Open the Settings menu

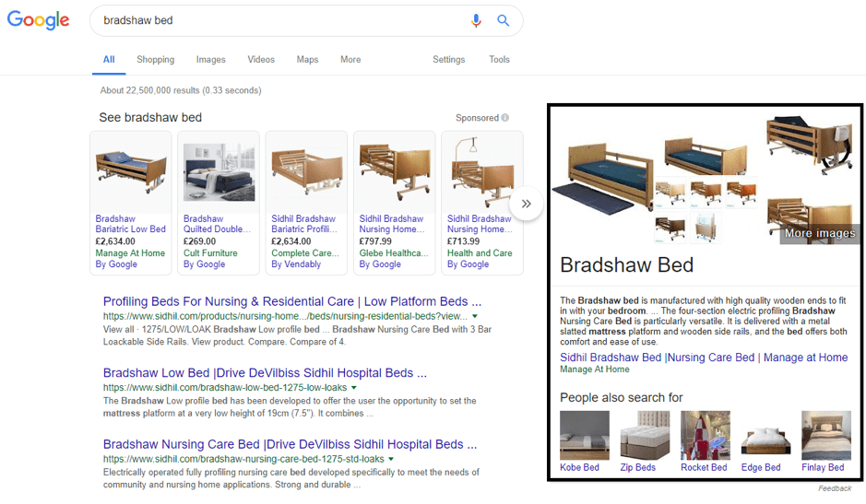448,60
